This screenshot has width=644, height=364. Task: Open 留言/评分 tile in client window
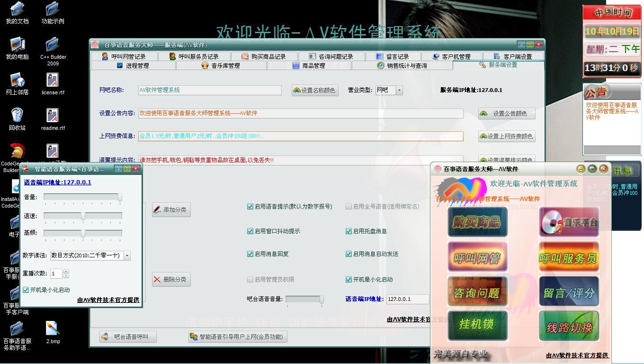coord(569,291)
